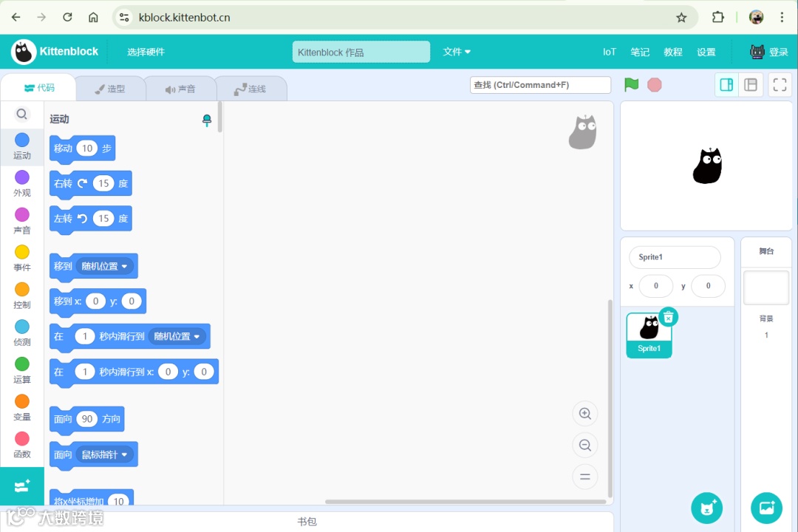798x532 pixels.
Task: Open the 设置 settings menu item
Action: 706,52
